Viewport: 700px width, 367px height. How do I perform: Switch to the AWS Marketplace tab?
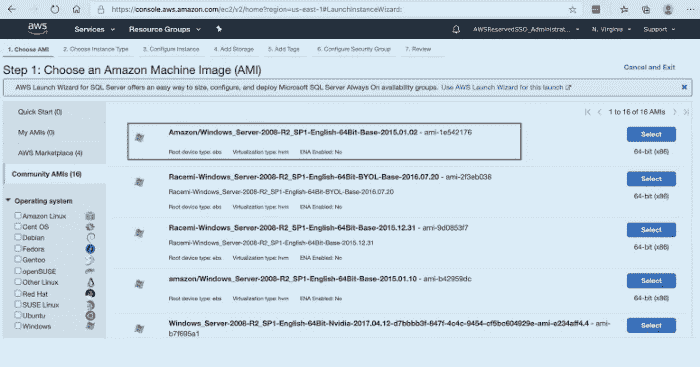click(x=50, y=153)
